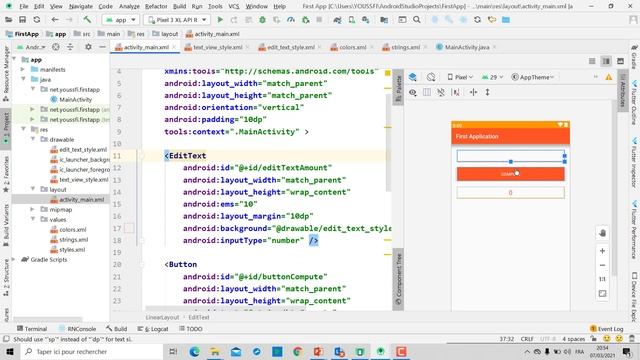Open Project Structure folder icon in toolbar
Image resolution: width=640 pixels, height=360 pixels.
pos(384,20)
